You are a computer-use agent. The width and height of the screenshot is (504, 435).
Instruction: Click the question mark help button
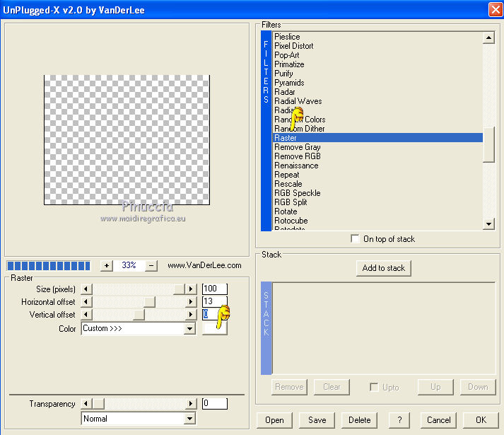click(399, 420)
